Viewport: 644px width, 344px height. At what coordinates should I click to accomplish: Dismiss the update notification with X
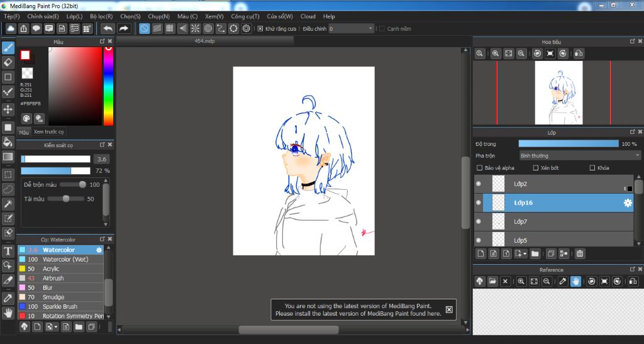coord(449,309)
